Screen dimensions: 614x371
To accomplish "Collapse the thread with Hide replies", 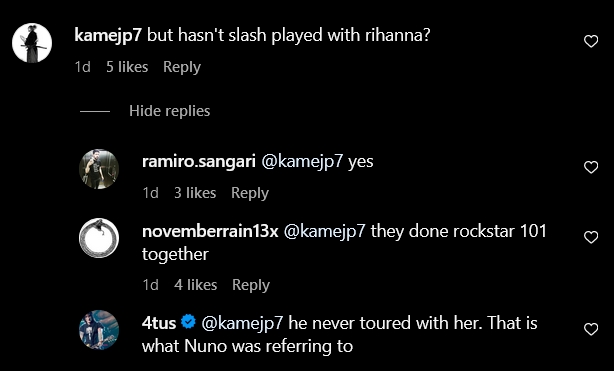I will coord(170,111).
